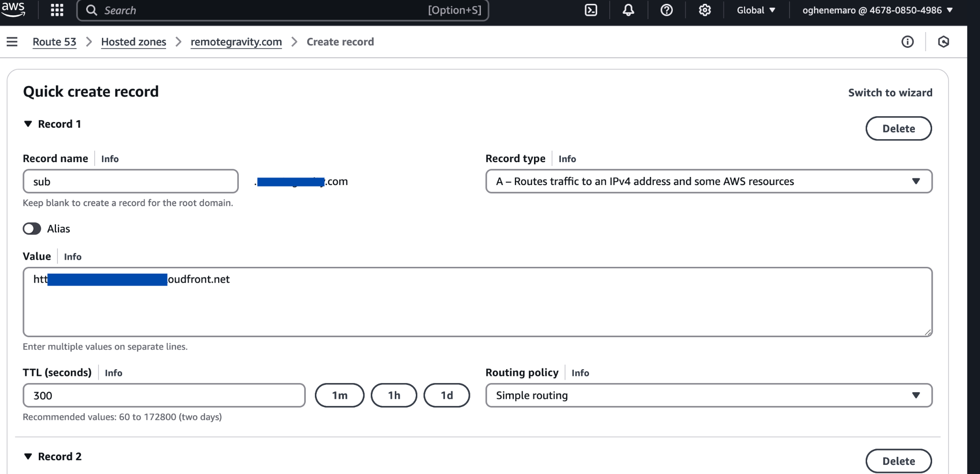
Task: Open Info link next to TTL (seconds)
Action: point(113,373)
